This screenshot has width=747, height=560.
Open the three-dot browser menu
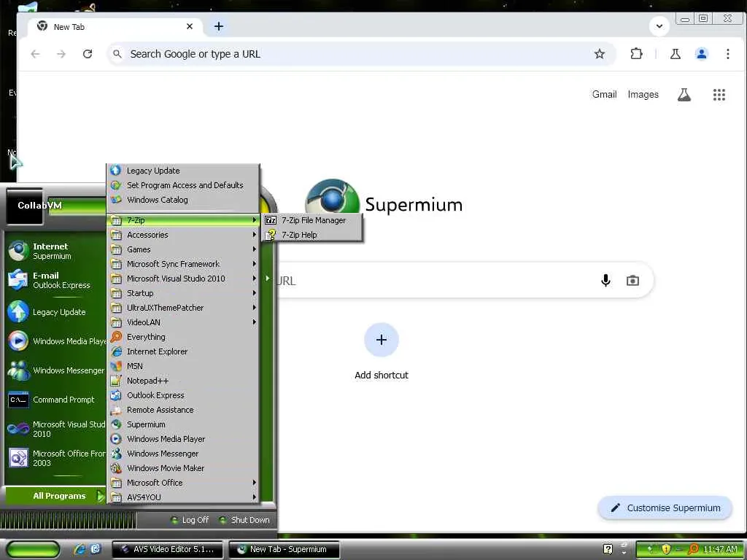pos(727,54)
